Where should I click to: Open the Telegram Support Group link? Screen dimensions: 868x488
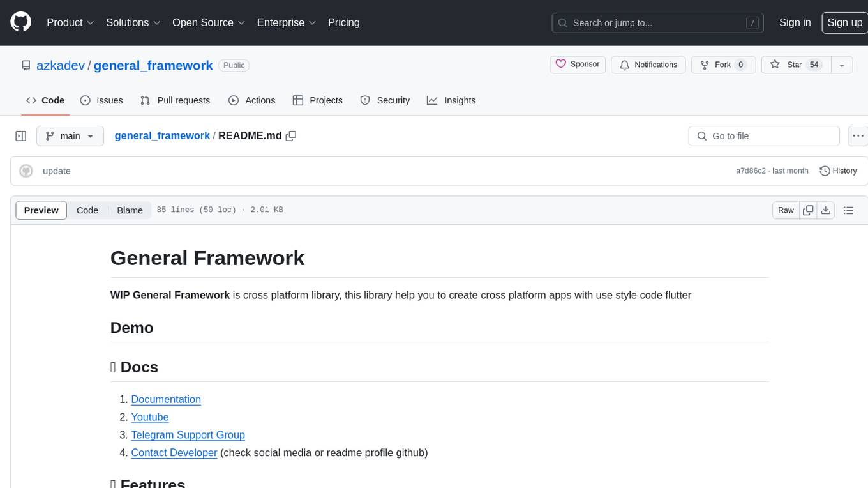pyautogui.click(x=188, y=435)
